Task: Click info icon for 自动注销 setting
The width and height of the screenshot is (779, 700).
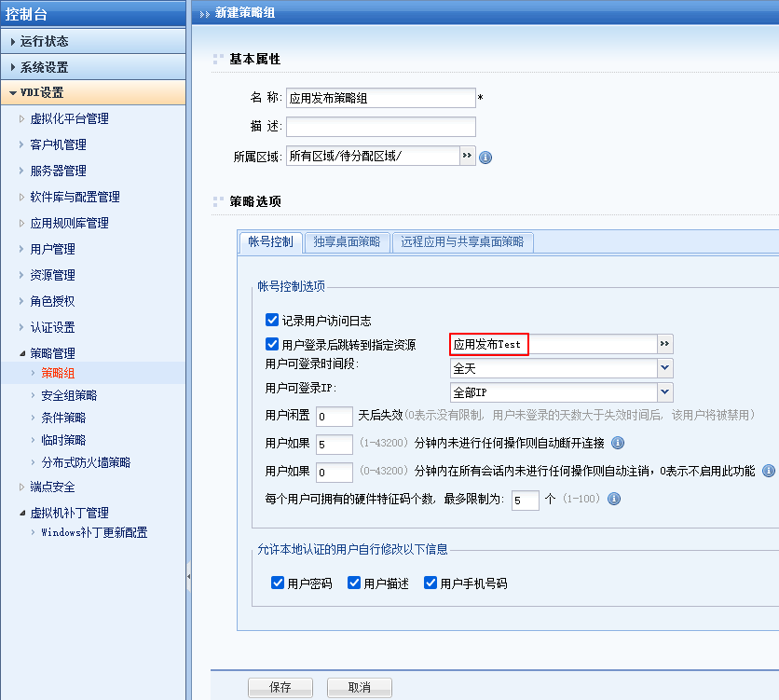Action: point(769,471)
